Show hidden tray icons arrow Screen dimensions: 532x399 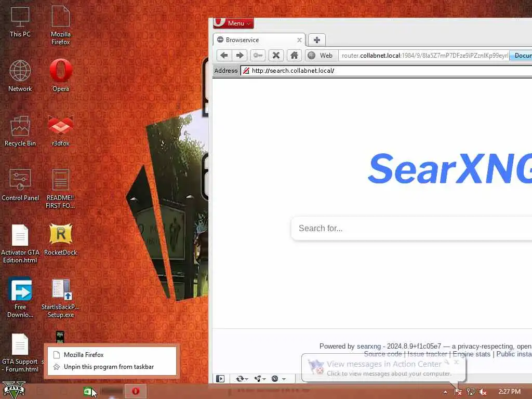pyautogui.click(x=445, y=392)
